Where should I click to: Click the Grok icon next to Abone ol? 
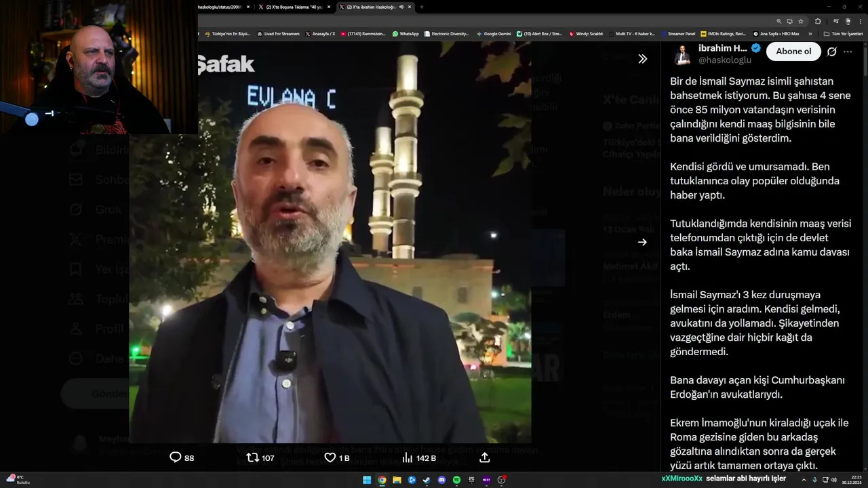point(832,52)
